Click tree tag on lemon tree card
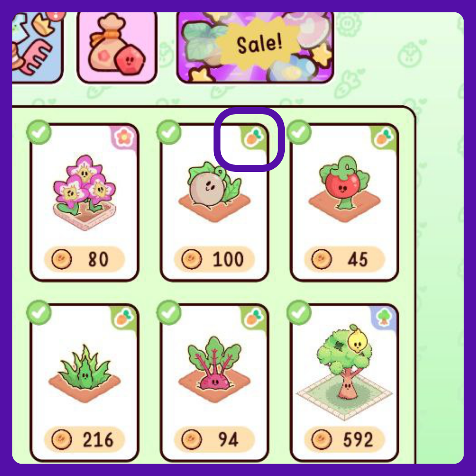476x476 pixels. [x=383, y=318]
